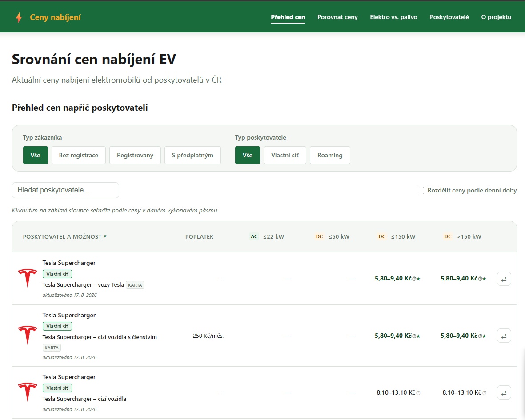Select Tesla Supercharger – cizí vozidla s členstvím
Image resolution: width=525 pixels, height=420 pixels.
click(100, 337)
